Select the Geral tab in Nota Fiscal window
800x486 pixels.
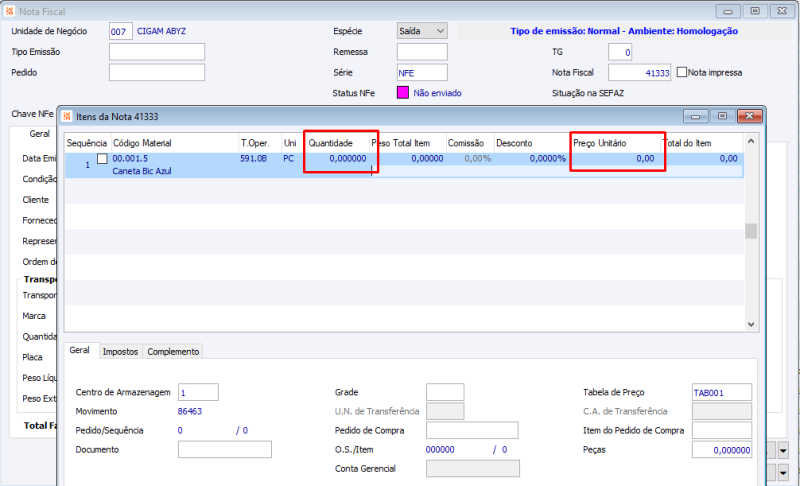pyautogui.click(x=39, y=134)
